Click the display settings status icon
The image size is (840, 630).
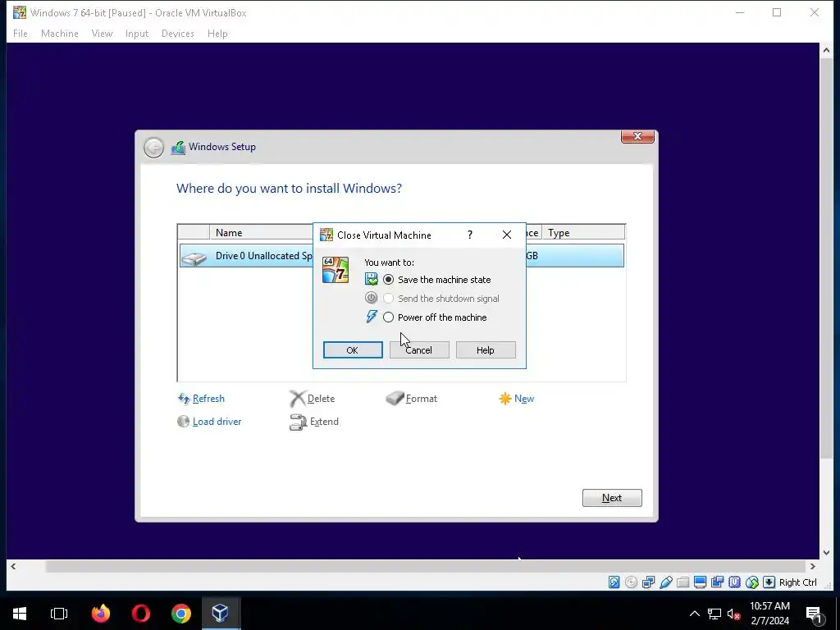(x=700, y=582)
